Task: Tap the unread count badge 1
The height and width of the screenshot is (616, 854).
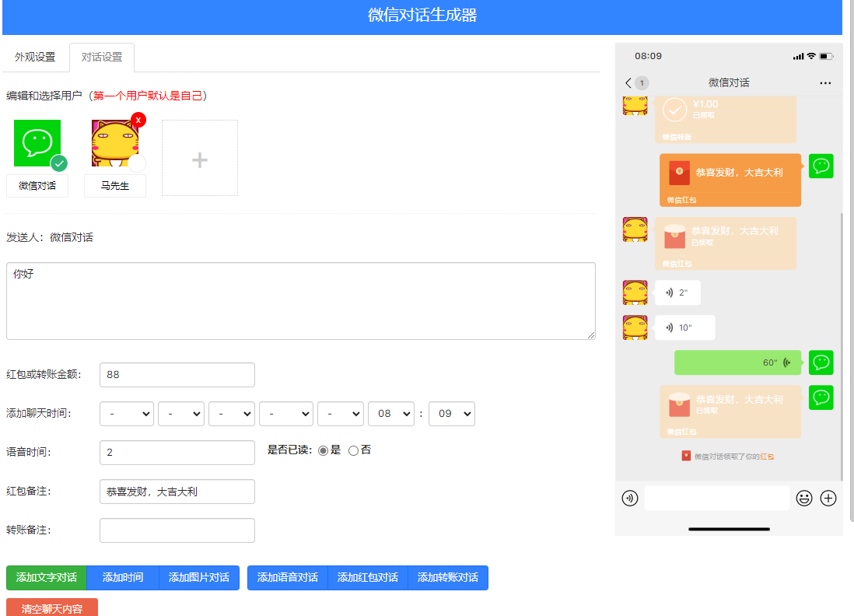Action: (642, 82)
